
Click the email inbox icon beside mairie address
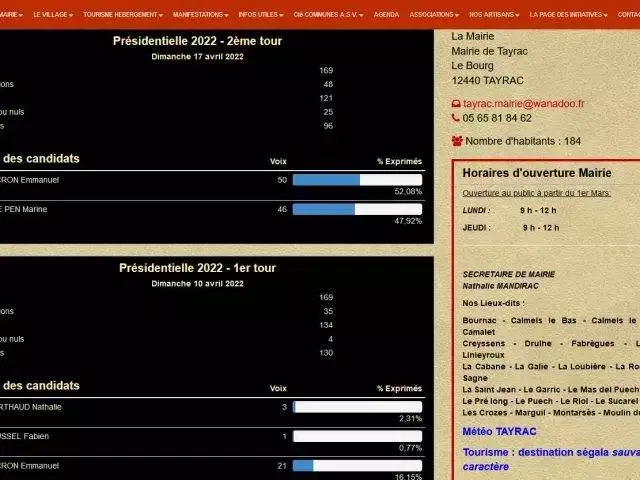pyautogui.click(x=457, y=104)
